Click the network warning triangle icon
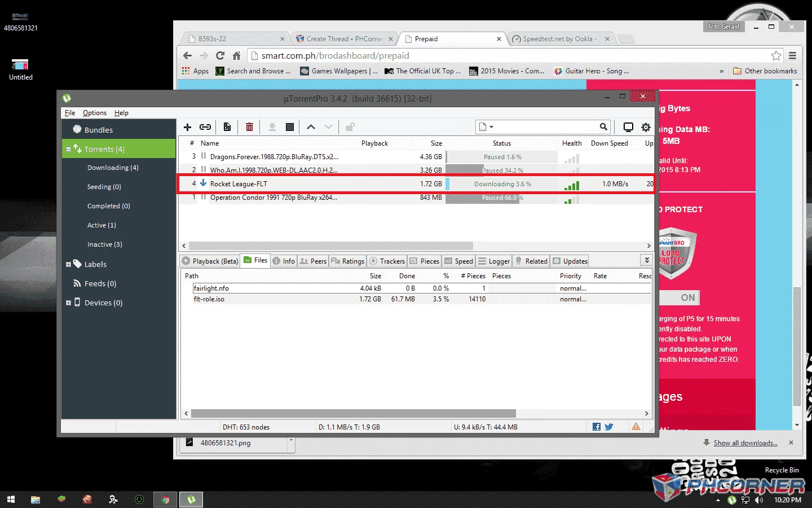 [636, 427]
